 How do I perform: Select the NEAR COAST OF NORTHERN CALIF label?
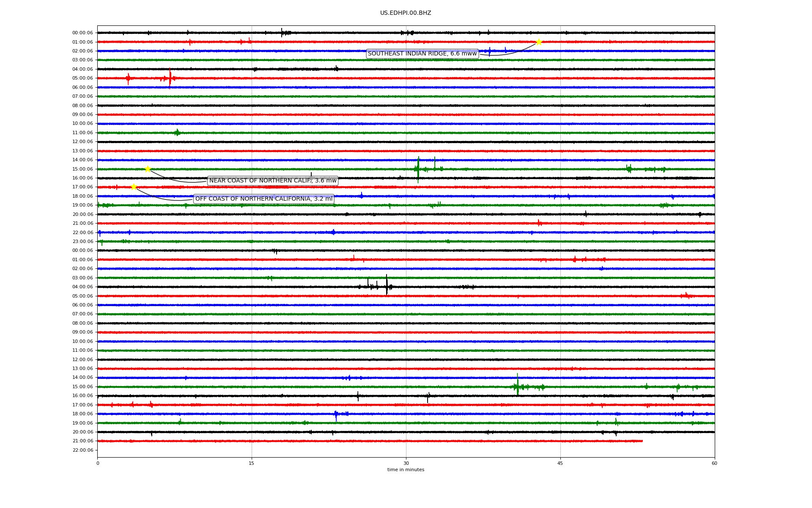(273, 181)
